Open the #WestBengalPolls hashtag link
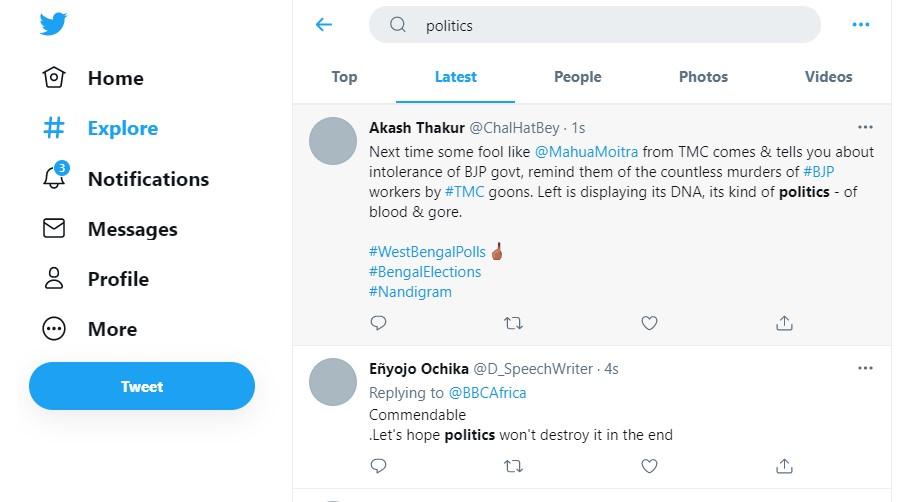This screenshot has width=899, height=502. [427, 252]
